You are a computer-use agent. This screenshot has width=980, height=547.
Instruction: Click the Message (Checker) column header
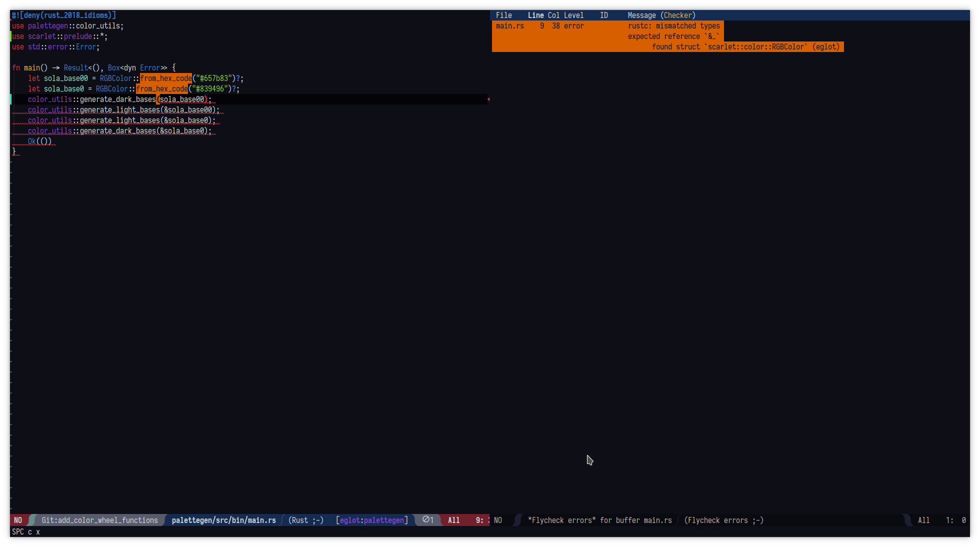661,15
